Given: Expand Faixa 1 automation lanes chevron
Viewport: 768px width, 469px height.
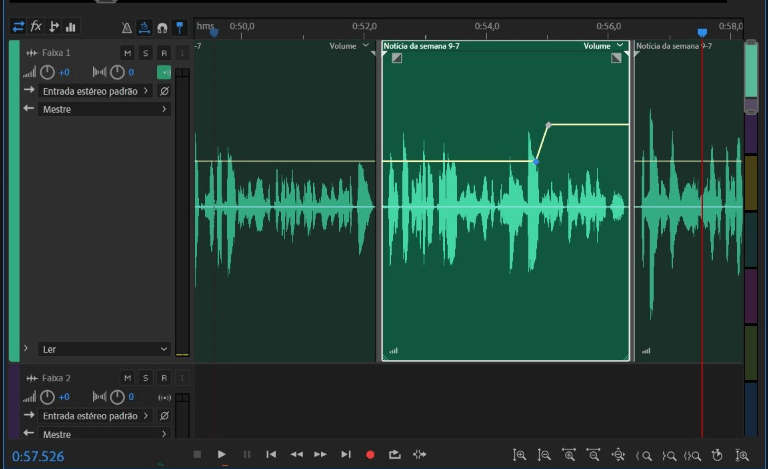Looking at the screenshot, I should point(25,348).
